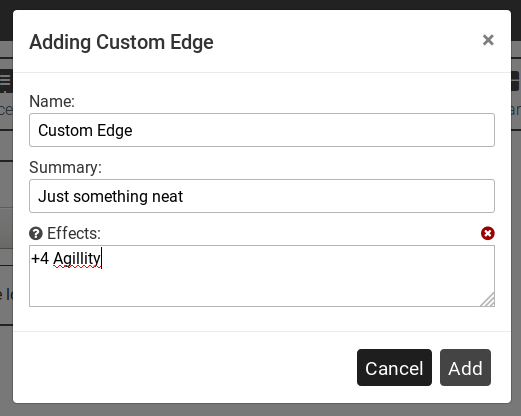Click the Name: label

[x=52, y=101]
